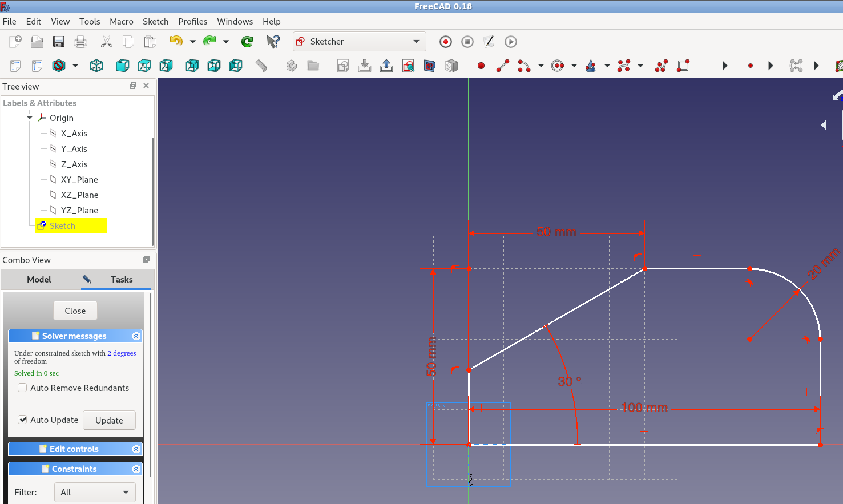This screenshot has height=504, width=843.
Task: Print the current view
Action: (x=80, y=42)
